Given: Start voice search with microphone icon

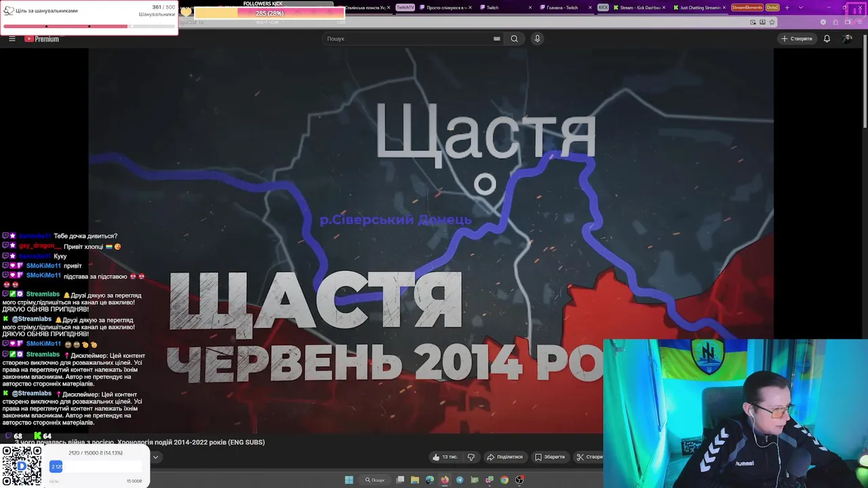Looking at the screenshot, I should click(x=537, y=39).
